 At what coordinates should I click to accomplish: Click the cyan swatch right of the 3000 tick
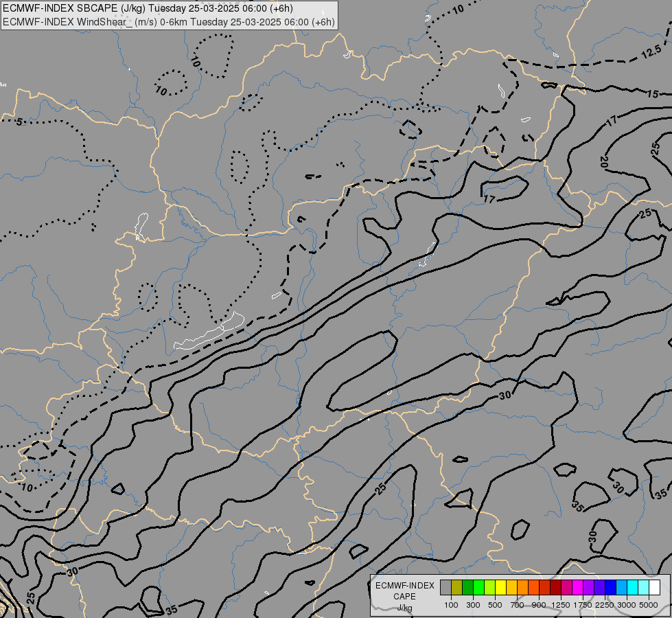pyautogui.click(x=633, y=588)
